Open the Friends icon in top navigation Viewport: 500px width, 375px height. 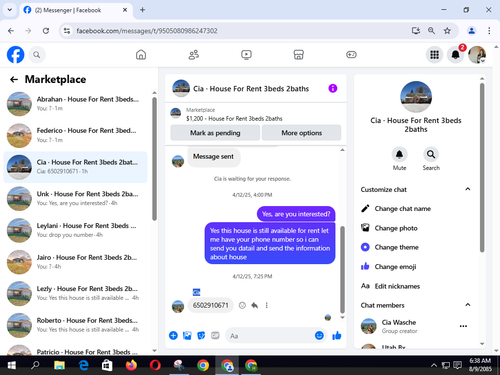click(194, 55)
